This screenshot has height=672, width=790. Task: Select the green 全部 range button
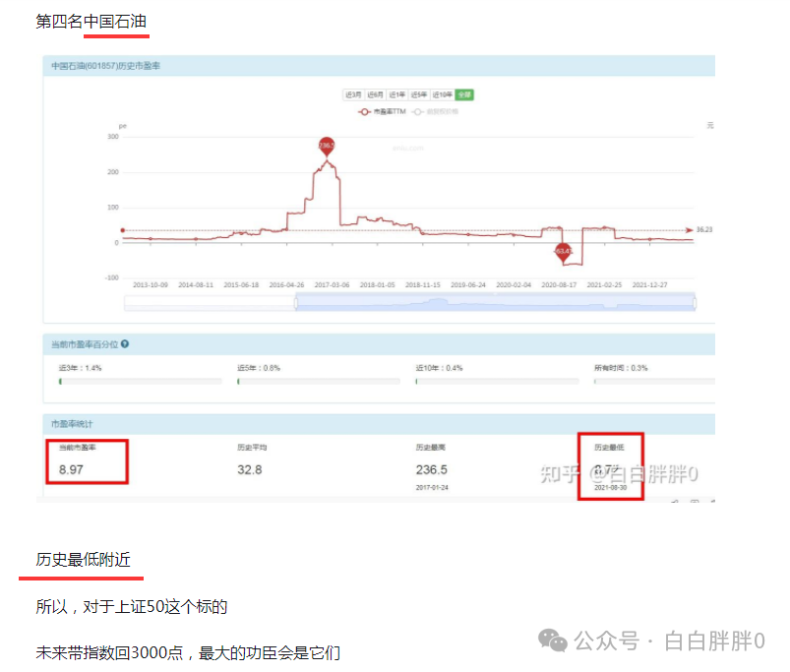tap(464, 94)
